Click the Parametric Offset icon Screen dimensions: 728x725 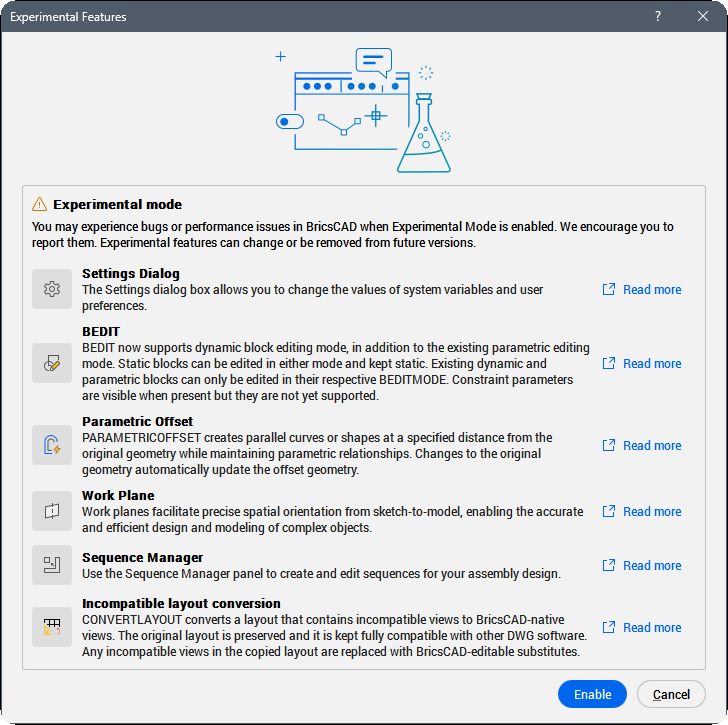click(x=51, y=446)
